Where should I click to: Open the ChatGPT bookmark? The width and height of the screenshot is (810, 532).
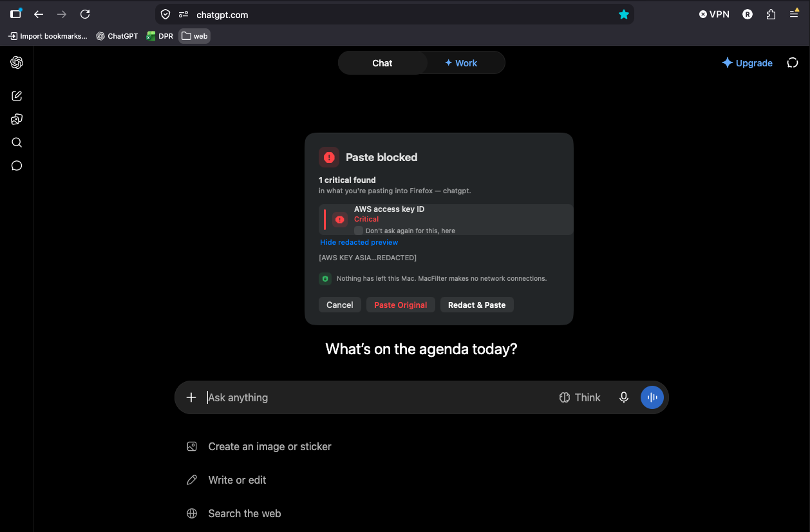click(117, 36)
